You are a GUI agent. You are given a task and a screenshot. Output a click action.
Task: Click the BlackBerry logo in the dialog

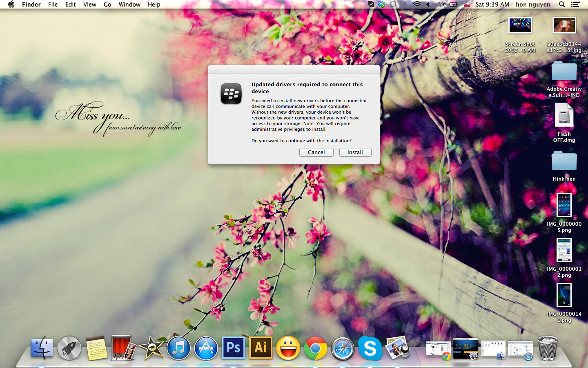(x=231, y=93)
